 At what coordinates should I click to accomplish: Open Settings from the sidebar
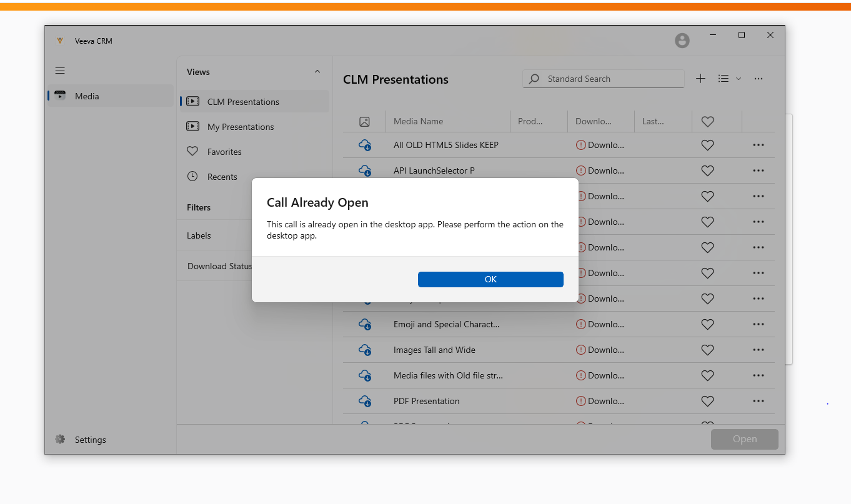click(90, 440)
